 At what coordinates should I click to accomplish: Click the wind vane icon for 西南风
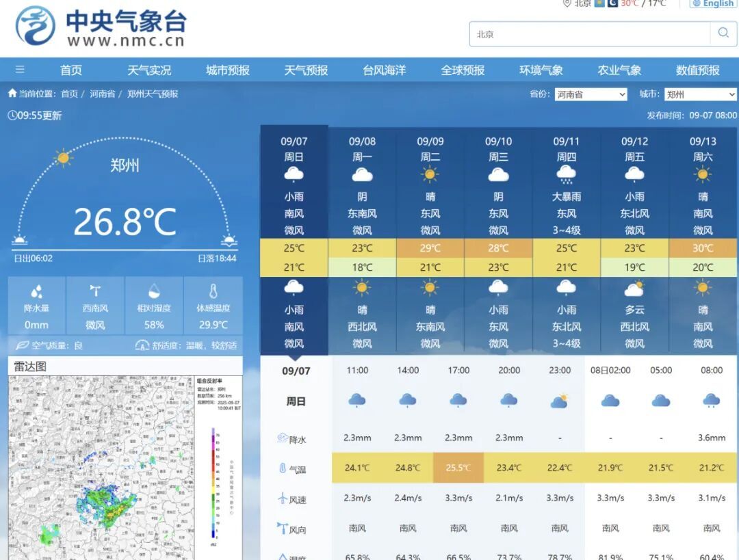tap(95, 290)
